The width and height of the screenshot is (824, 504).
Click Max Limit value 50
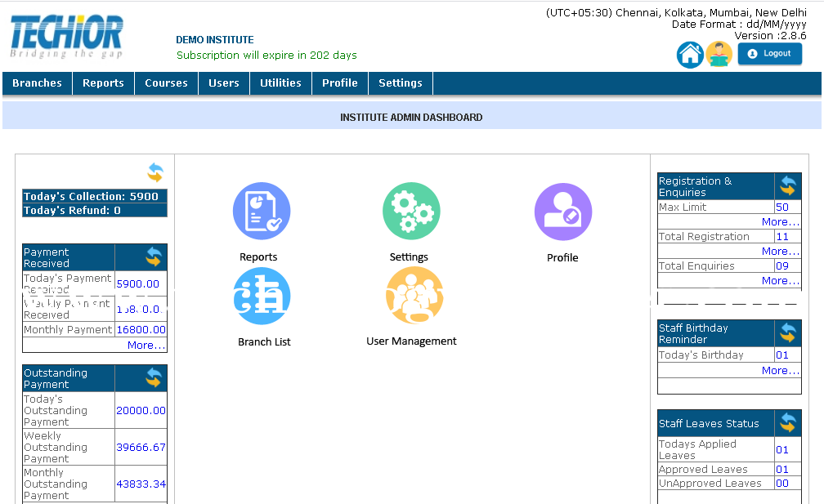click(782, 207)
